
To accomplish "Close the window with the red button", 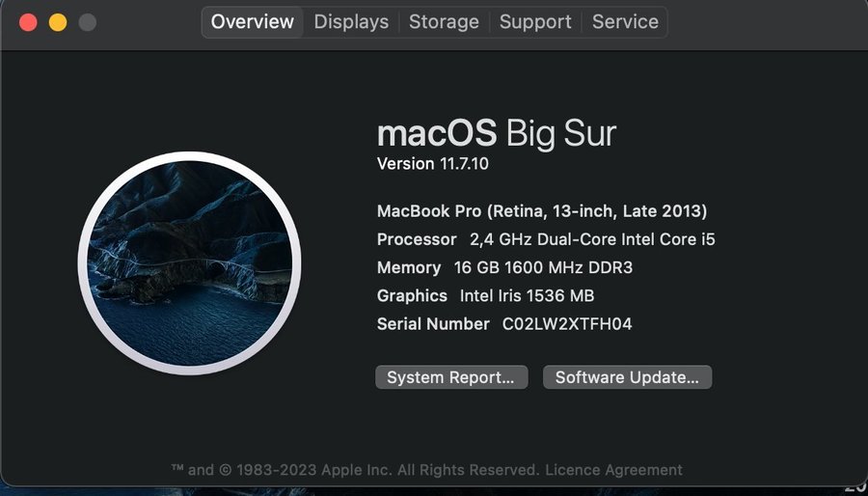I will [28, 22].
